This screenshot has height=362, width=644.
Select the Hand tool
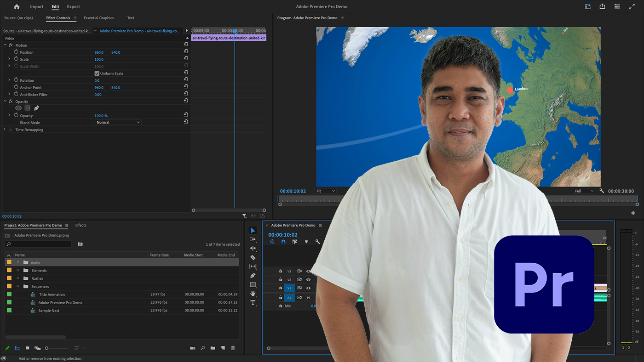pos(253,294)
